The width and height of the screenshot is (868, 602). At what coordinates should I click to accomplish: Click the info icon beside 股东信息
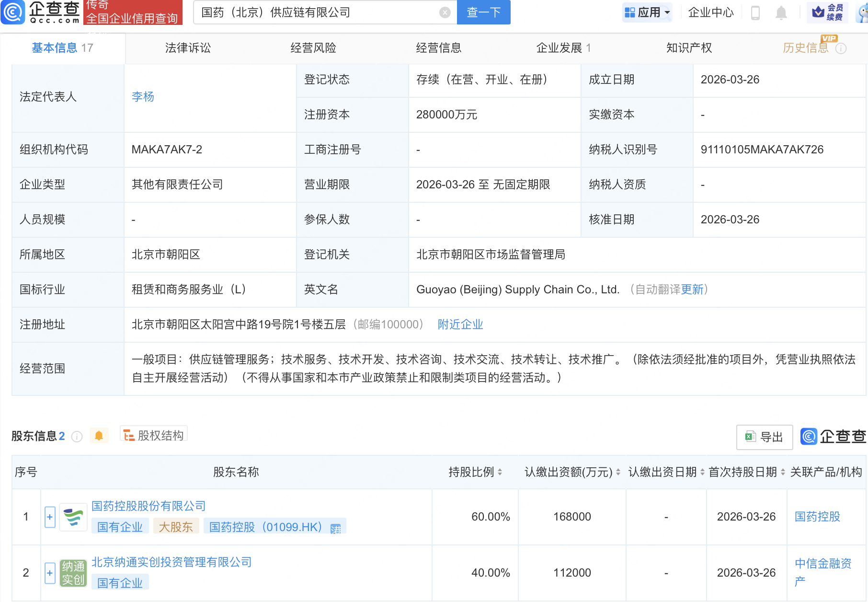(77, 437)
